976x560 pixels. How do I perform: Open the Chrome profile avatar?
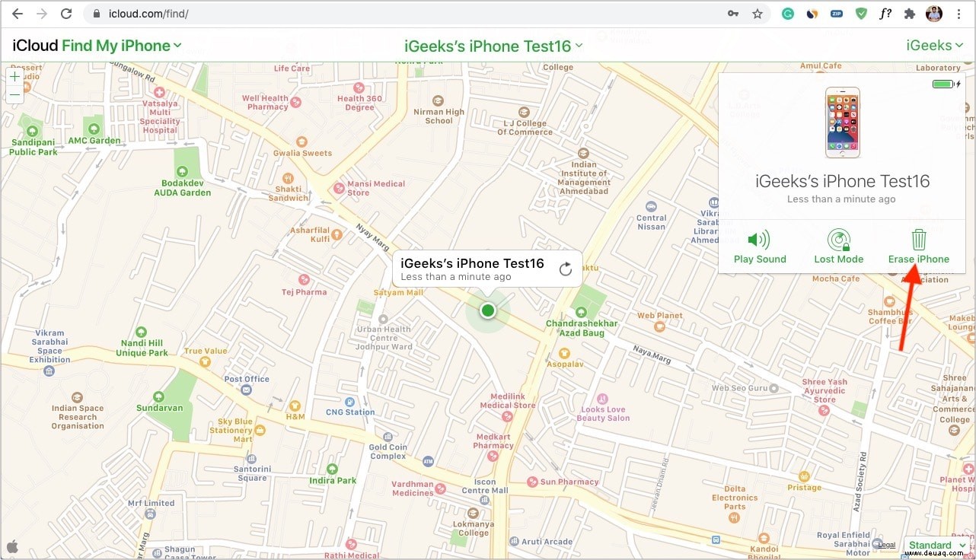[x=934, y=14]
